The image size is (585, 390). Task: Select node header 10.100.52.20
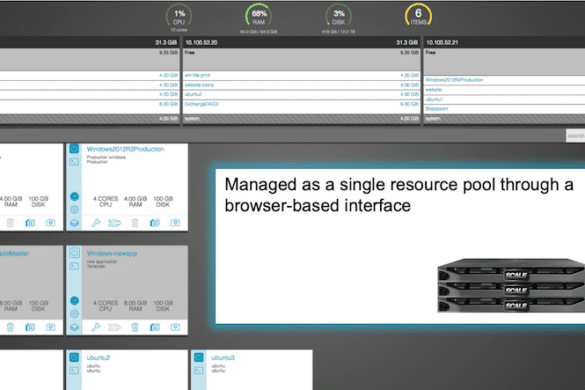(301, 42)
